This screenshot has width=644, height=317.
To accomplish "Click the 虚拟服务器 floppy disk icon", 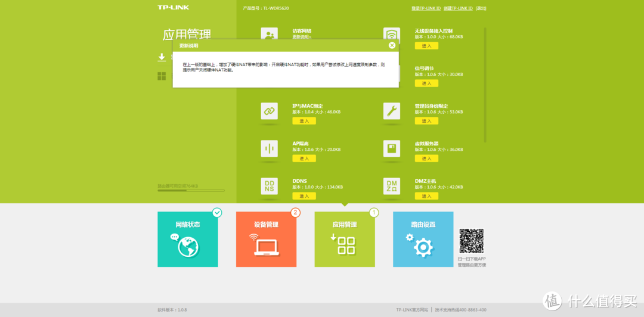I will 391,148.
